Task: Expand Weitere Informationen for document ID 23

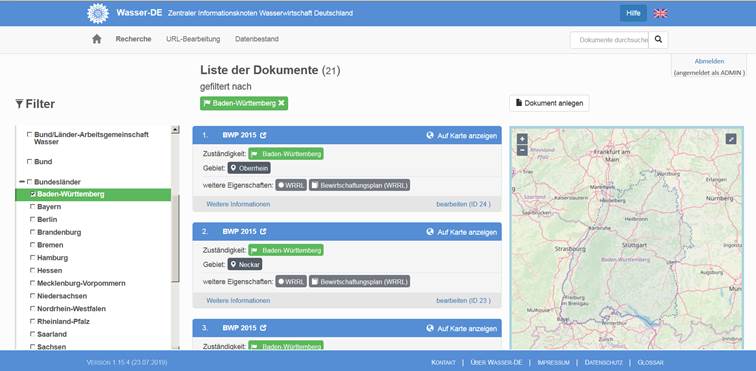Action: [x=238, y=301]
